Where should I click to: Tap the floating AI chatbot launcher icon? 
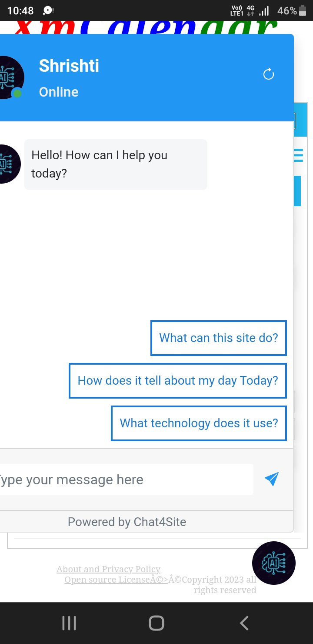click(274, 563)
